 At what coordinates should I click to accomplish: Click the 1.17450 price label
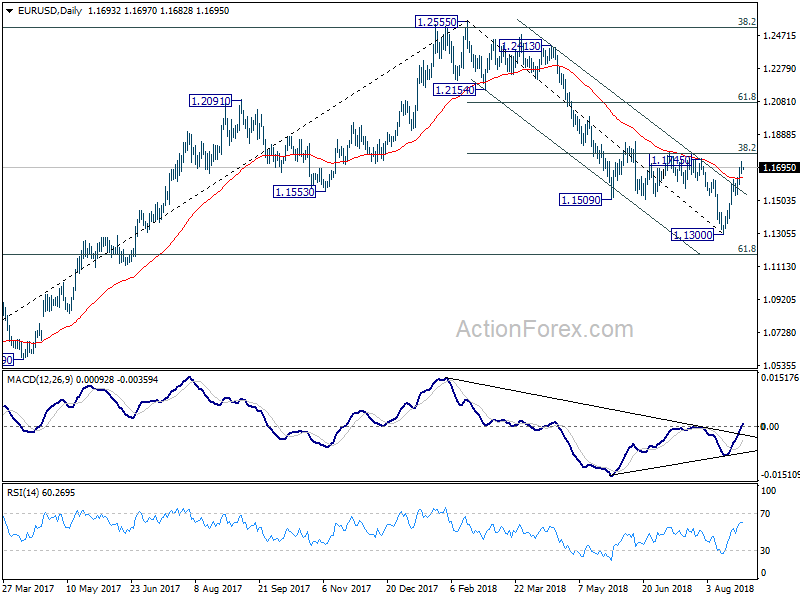tap(671, 160)
